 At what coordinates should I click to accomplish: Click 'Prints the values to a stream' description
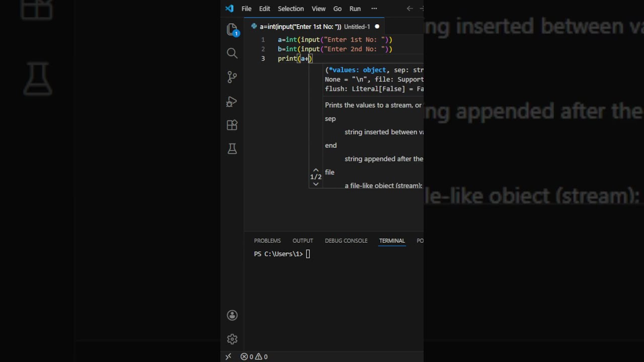(x=373, y=105)
